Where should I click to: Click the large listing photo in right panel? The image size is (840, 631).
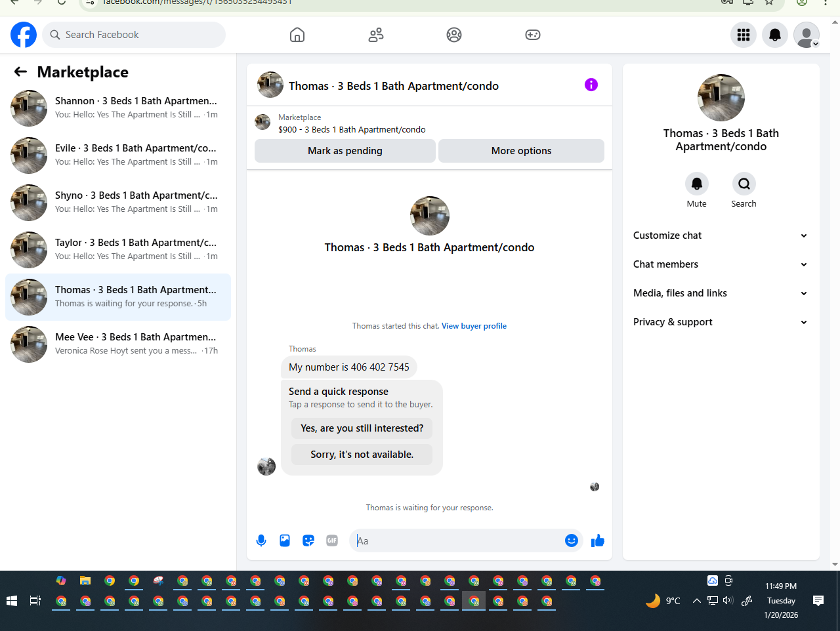[721, 98]
